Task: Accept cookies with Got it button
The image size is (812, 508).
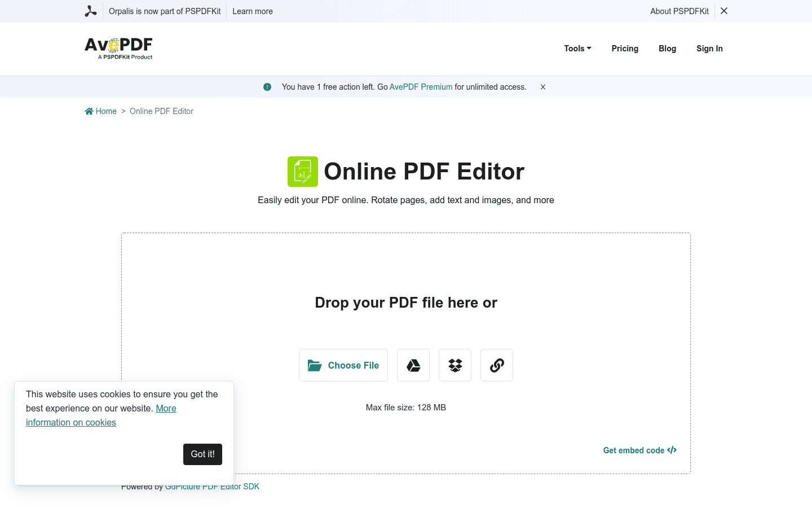Action: [202, 454]
